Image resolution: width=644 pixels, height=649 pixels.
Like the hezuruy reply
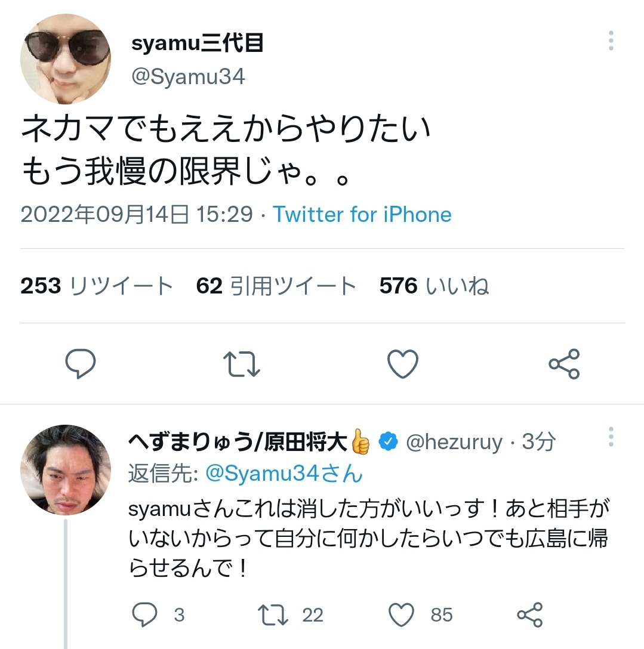(402, 614)
